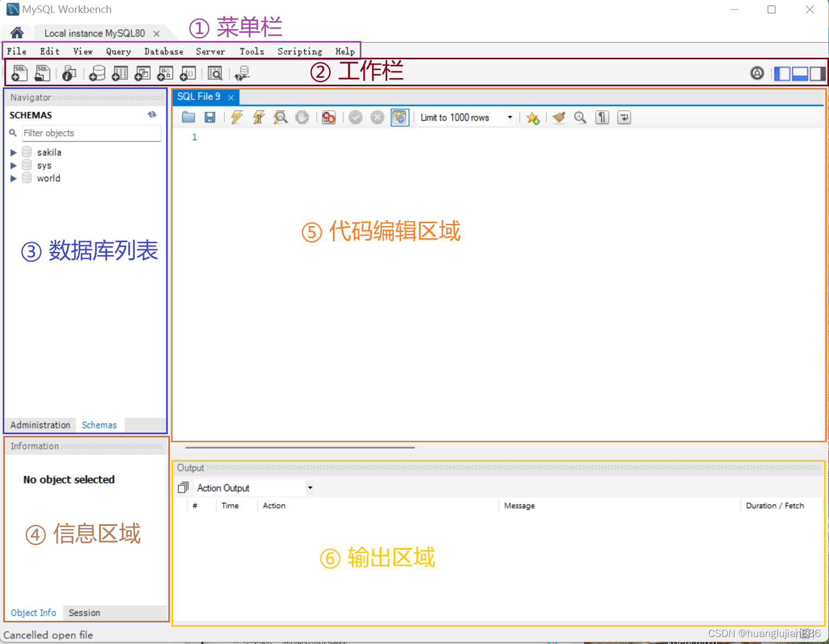829x644 pixels.
Task: Open the find magnifier in editor
Action: [580, 117]
